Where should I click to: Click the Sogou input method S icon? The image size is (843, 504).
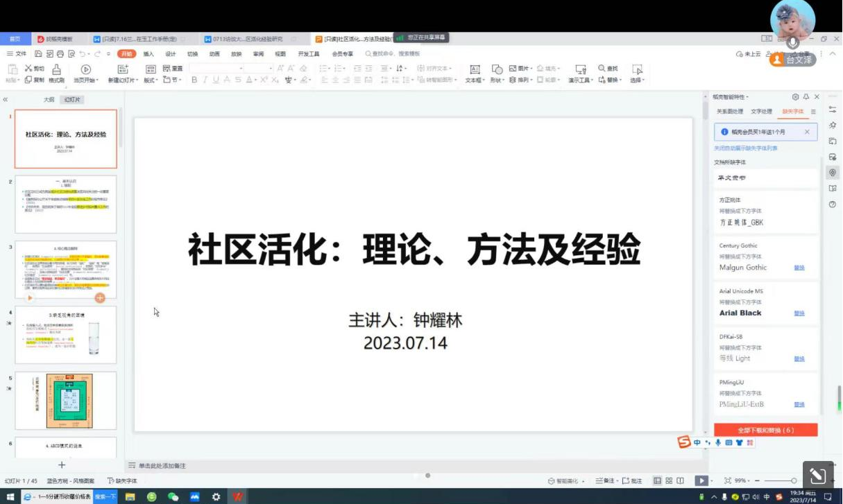point(684,442)
